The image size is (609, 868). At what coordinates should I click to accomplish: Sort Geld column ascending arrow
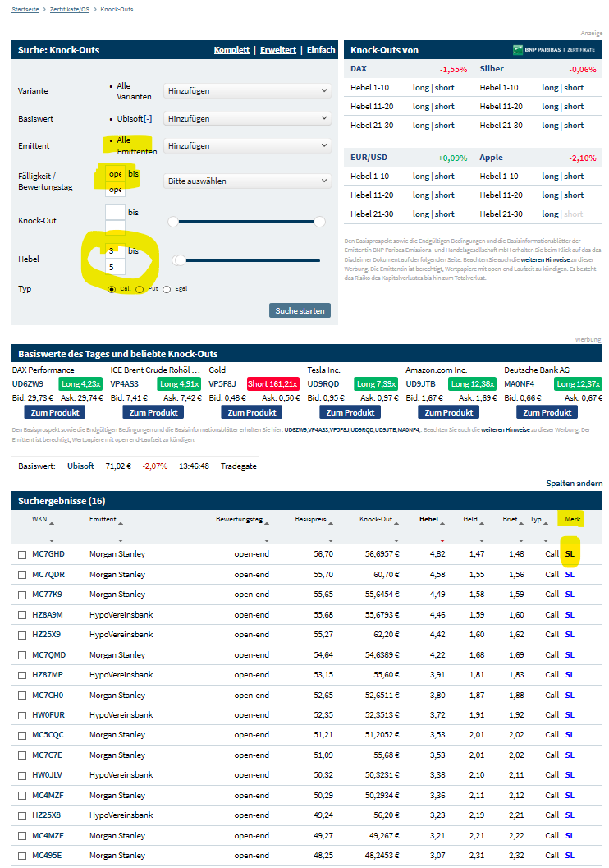[x=482, y=523]
